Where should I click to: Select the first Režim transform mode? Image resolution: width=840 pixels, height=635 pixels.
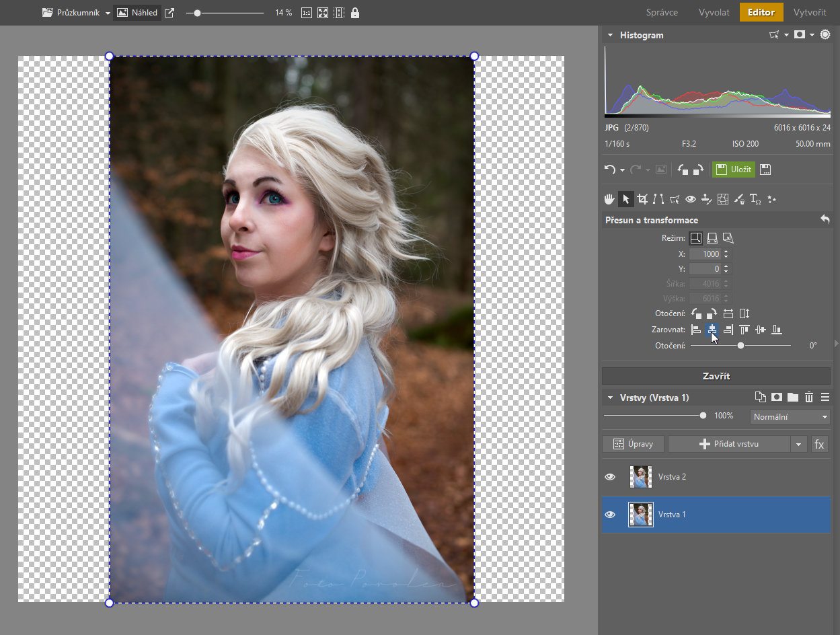696,238
